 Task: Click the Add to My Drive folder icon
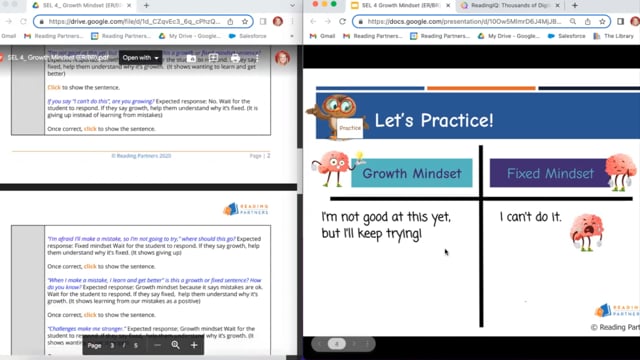pos(191,58)
